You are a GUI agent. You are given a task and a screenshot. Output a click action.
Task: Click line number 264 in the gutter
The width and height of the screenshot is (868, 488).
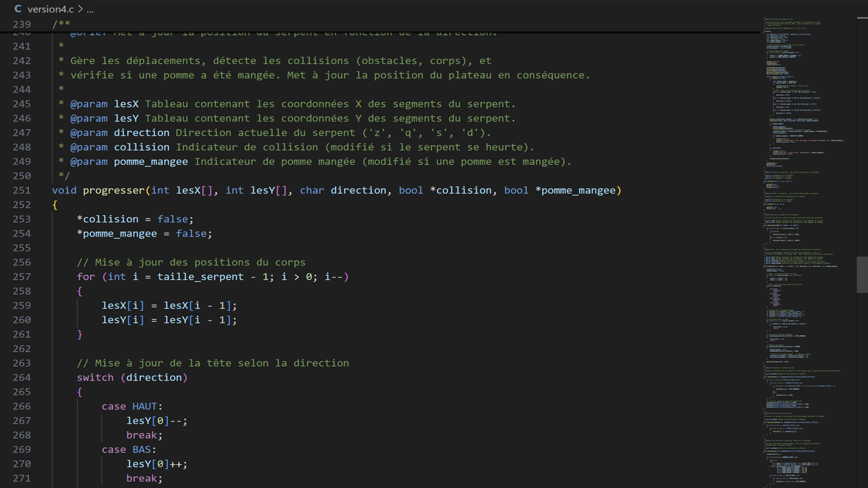tap(22, 377)
